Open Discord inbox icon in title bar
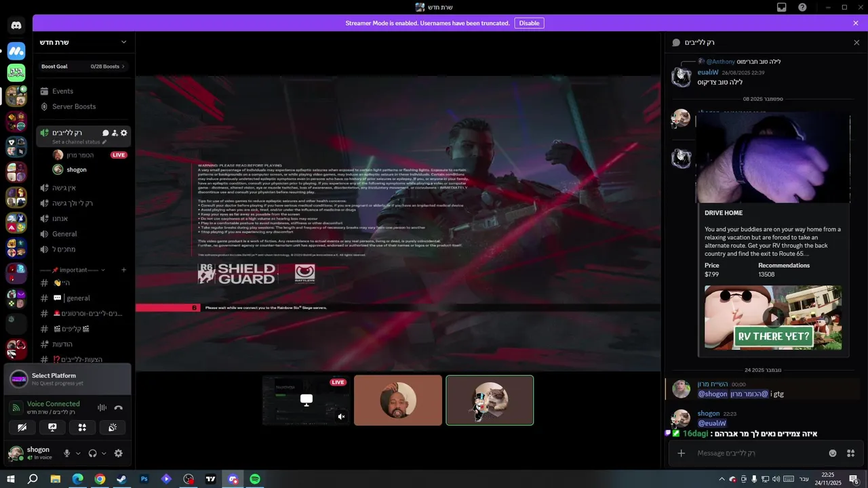The width and height of the screenshot is (868, 488). tap(782, 7)
